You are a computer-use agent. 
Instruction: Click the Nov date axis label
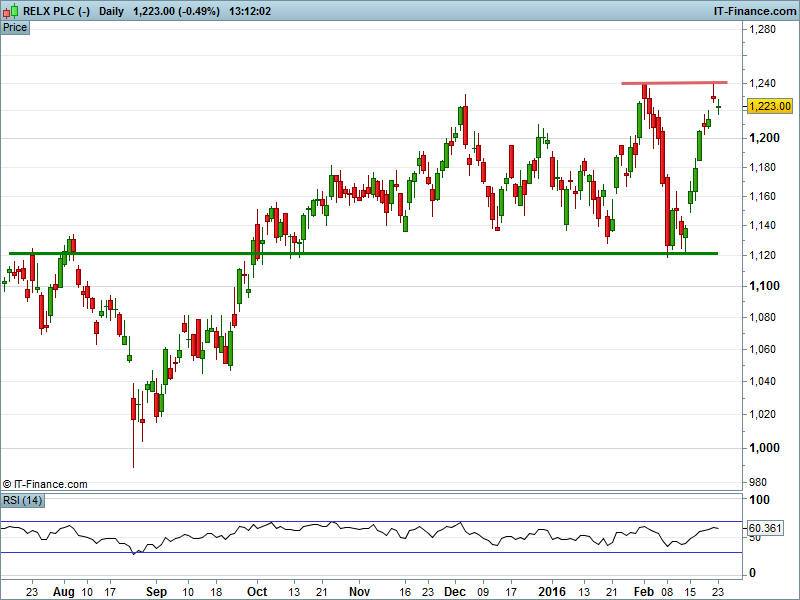359,591
